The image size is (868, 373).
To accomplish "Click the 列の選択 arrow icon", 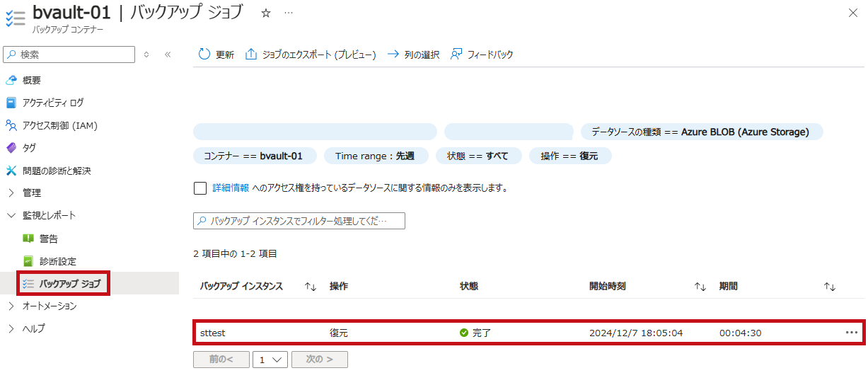I will click(393, 54).
